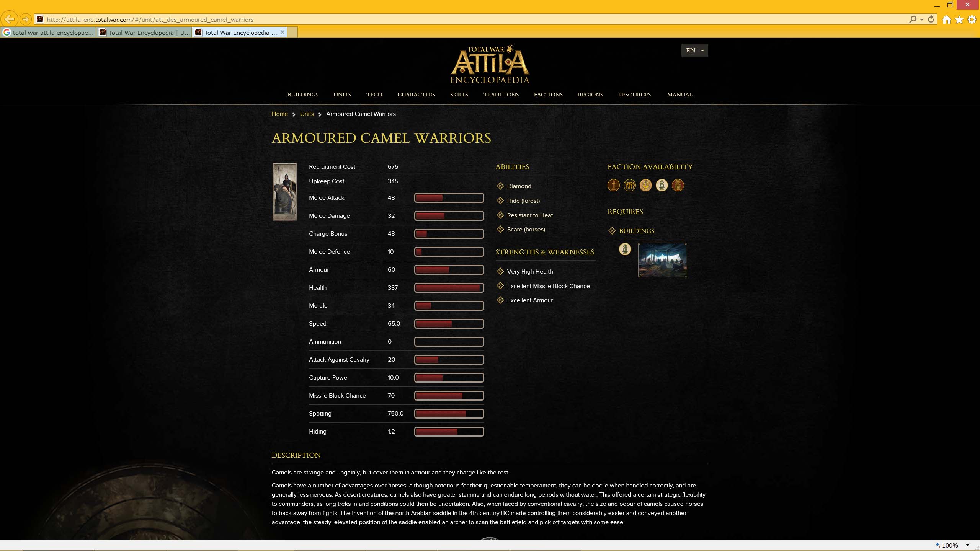Screen dimensions: 980x551
Task: Click the DESCRIPTION section heading
Action: click(x=296, y=455)
